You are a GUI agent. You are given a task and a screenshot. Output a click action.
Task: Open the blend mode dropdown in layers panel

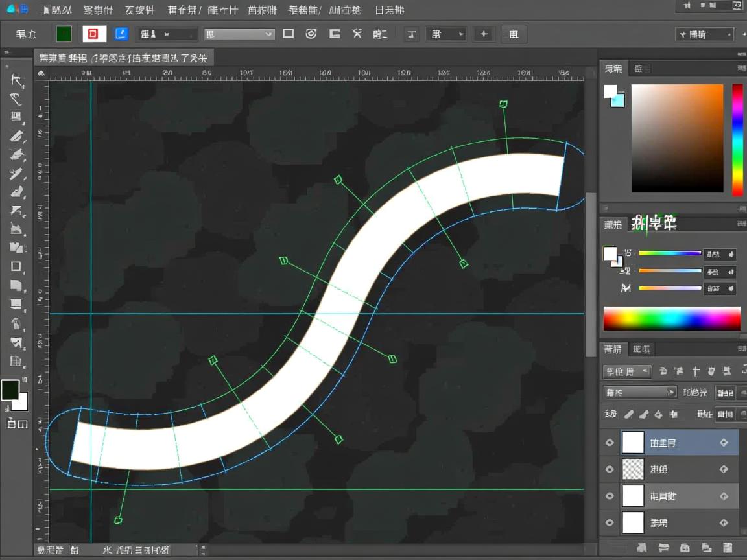(639, 392)
